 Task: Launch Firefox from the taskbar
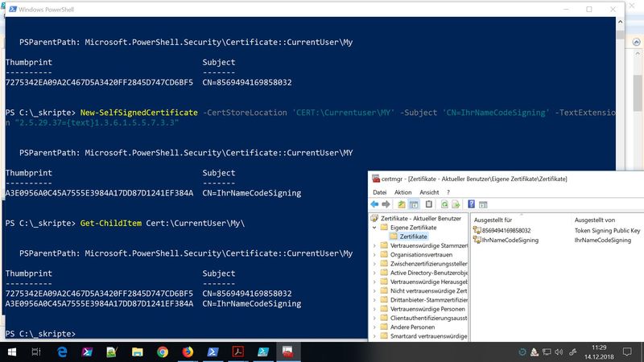(188, 352)
